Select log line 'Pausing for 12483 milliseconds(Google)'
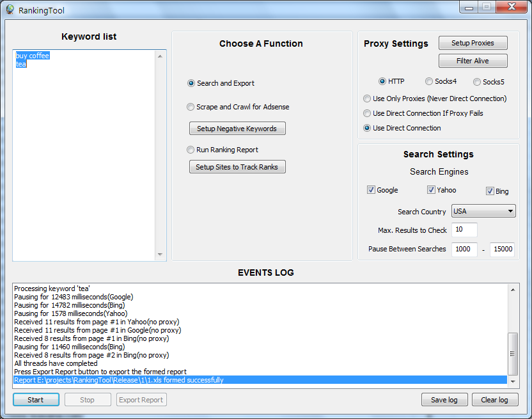 point(260,297)
